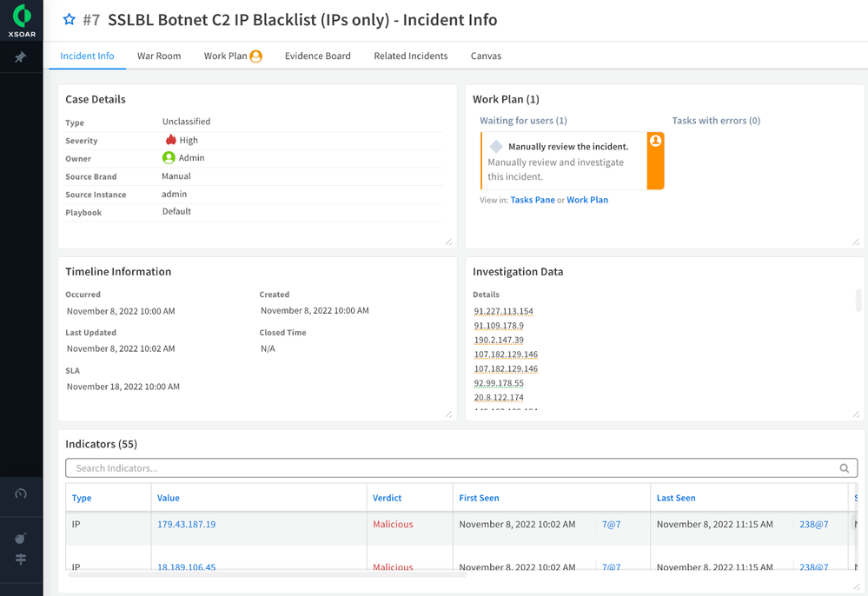Sort indicators by Last Seen column

(676, 498)
